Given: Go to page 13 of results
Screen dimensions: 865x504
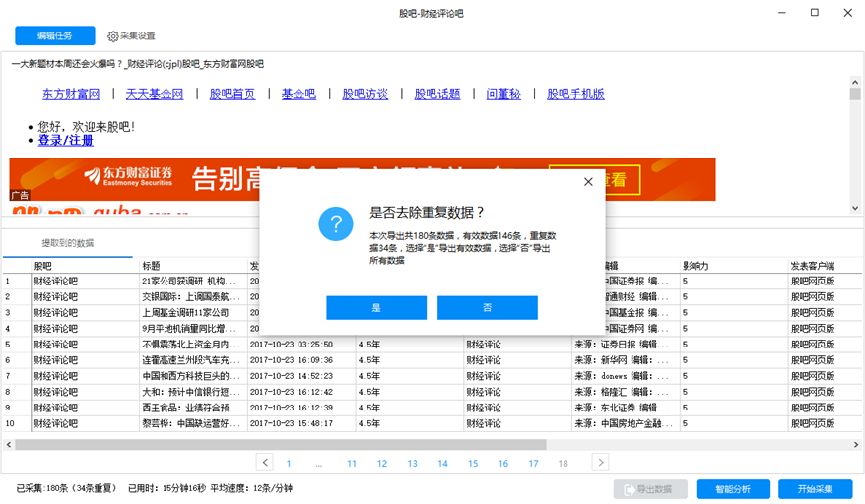Looking at the screenshot, I should click(x=412, y=464).
